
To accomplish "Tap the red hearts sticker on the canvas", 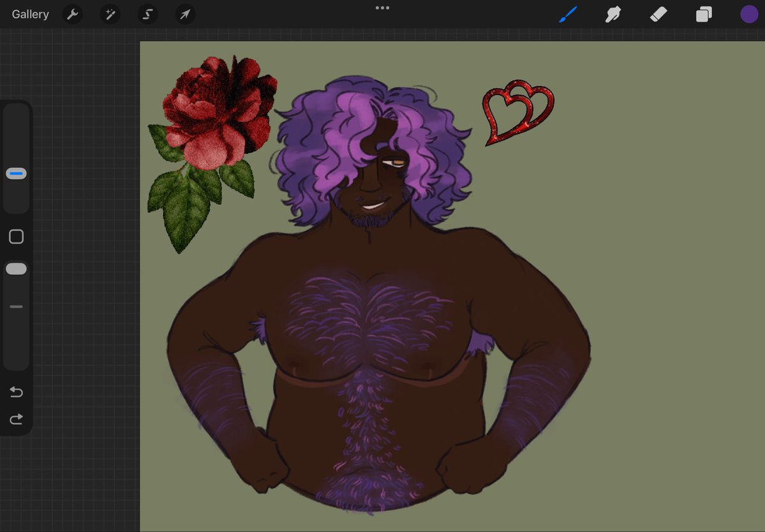I will pos(518,112).
